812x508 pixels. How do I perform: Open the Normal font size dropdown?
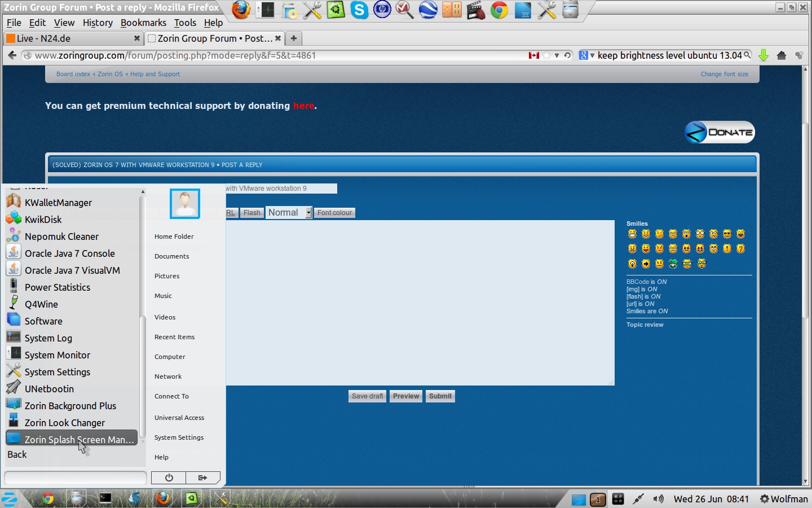(289, 213)
